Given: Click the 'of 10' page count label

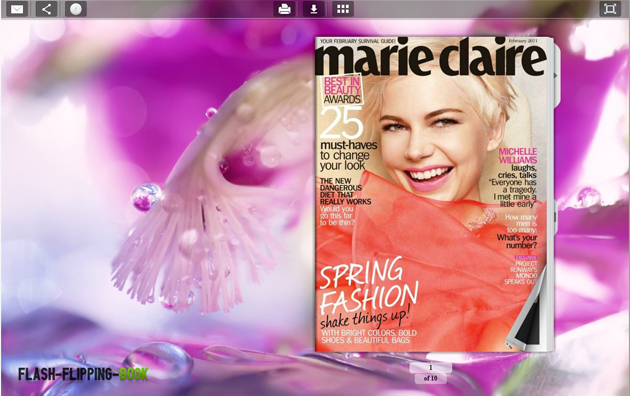Looking at the screenshot, I should [431, 378].
